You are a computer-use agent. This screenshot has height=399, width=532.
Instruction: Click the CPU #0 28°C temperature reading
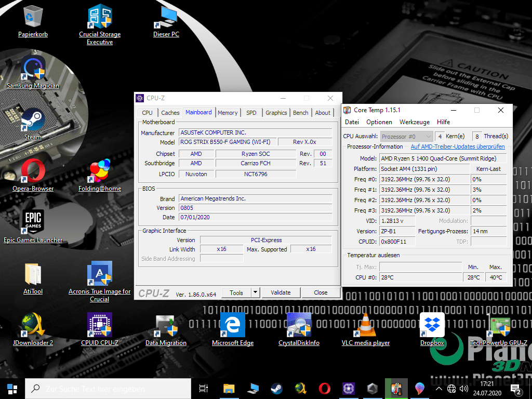[420, 277]
